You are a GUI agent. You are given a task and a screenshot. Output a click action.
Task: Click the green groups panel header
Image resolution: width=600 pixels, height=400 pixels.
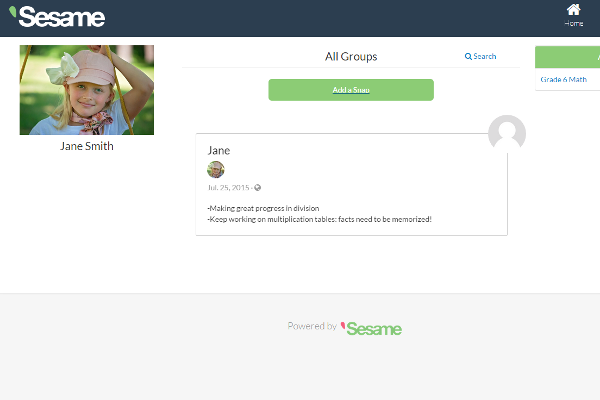coord(567,57)
